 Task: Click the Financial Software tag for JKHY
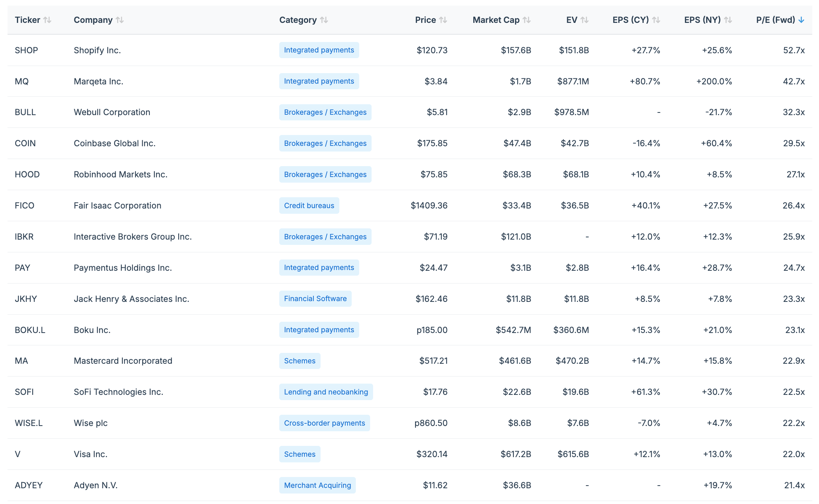tap(315, 299)
